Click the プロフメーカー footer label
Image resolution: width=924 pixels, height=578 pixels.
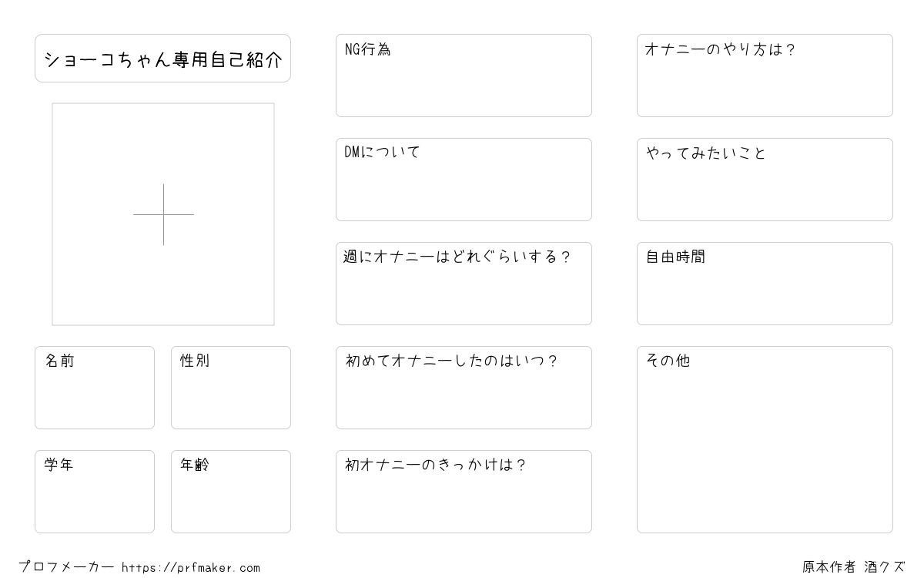[66, 567]
